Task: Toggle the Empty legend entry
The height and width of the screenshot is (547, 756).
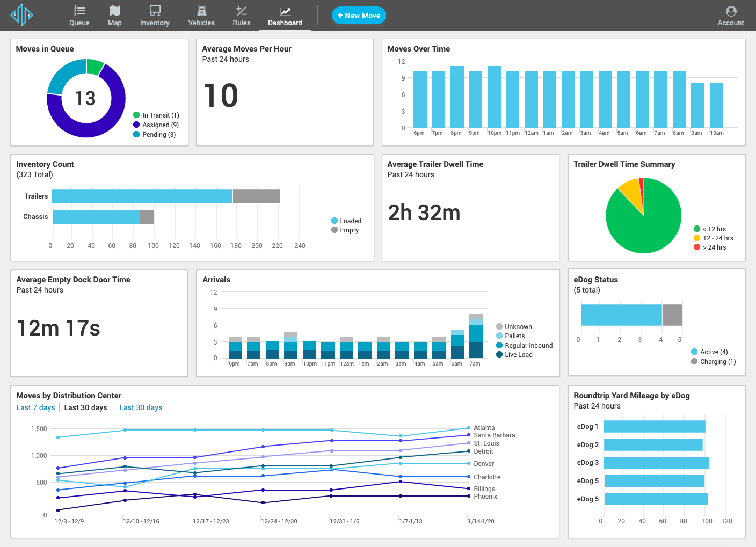Action: point(345,230)
